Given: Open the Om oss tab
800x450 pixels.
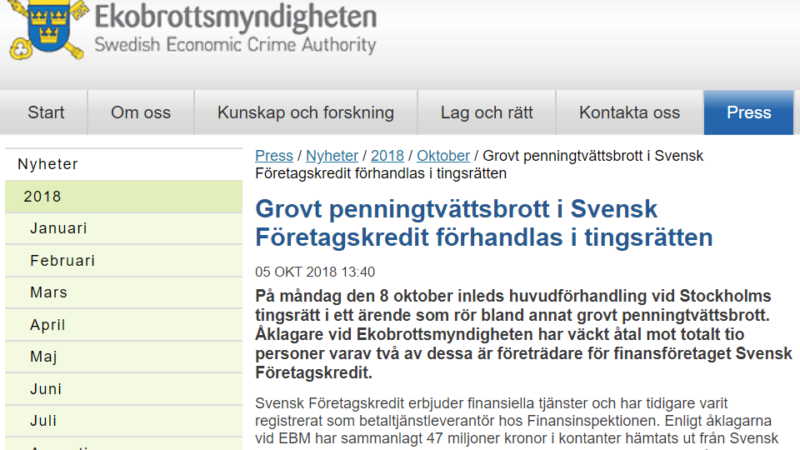Looking at the screenshot, I should (x=141, y=112).
